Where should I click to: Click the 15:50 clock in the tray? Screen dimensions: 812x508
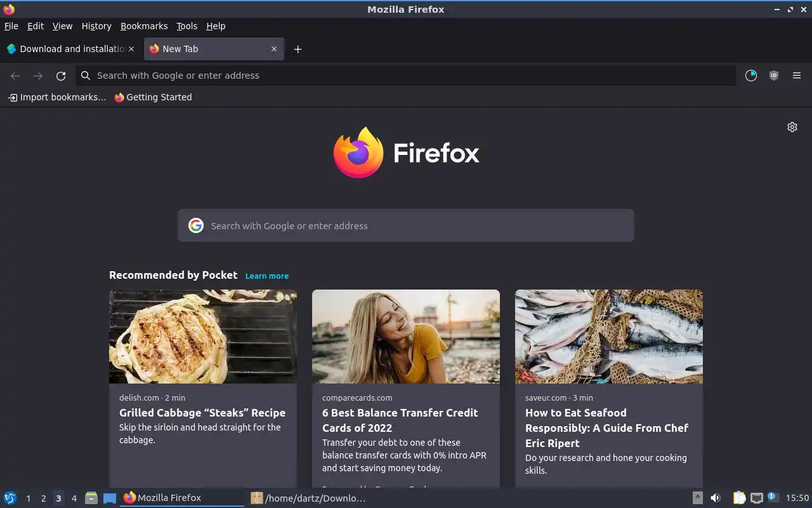point(797,498)
